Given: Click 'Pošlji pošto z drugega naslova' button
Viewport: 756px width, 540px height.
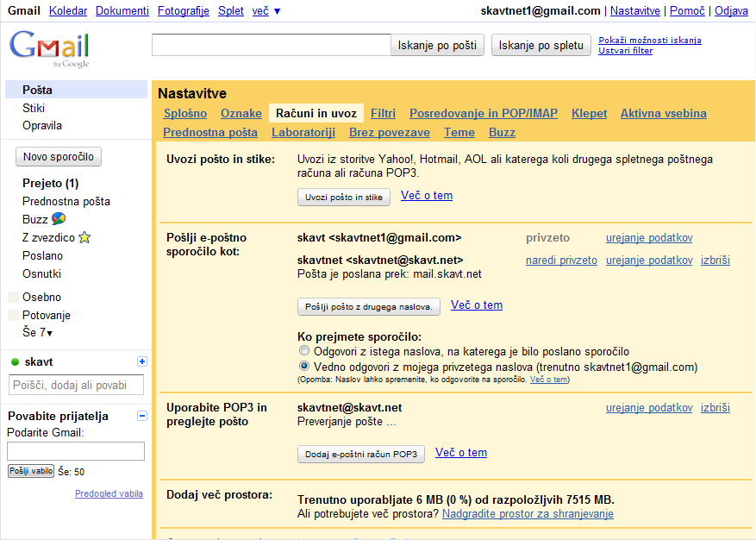Looking at the screenshot, I should [x=369, y=306].
